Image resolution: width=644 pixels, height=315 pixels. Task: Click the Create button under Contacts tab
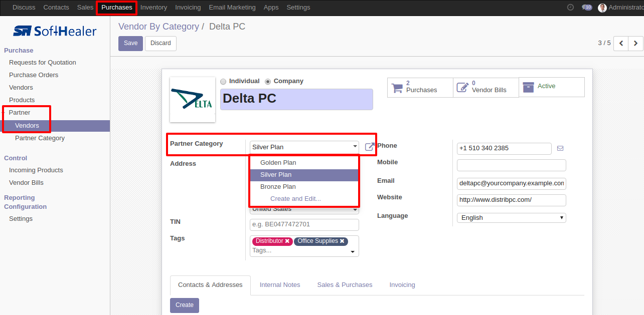185,305
